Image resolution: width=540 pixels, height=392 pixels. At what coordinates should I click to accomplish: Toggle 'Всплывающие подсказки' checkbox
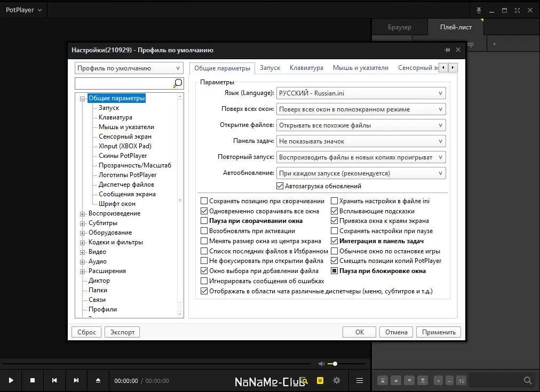[x=335, y=211]
